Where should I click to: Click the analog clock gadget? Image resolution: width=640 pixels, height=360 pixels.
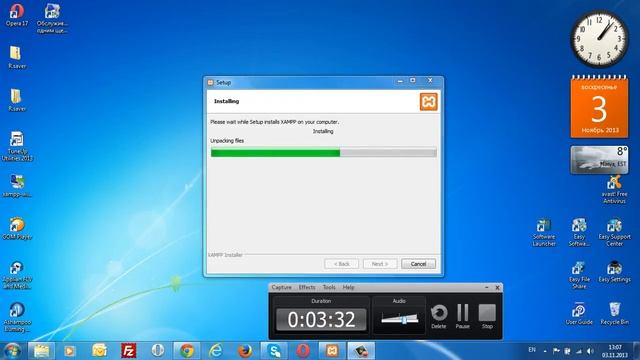click(x=599, y=39)
